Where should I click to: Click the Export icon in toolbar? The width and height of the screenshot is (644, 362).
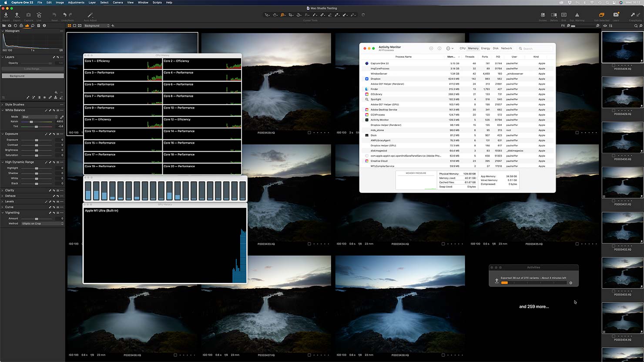pyautogui.click(x=17, y=15)
